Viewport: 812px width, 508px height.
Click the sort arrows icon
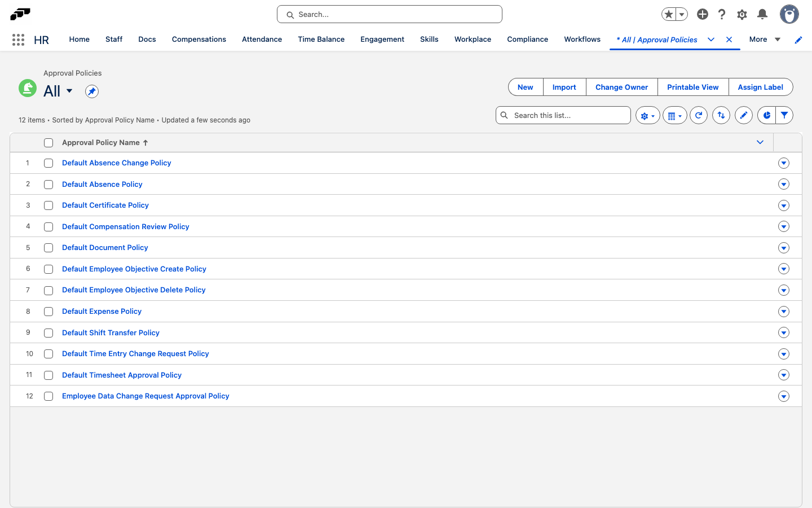point(721,115)
